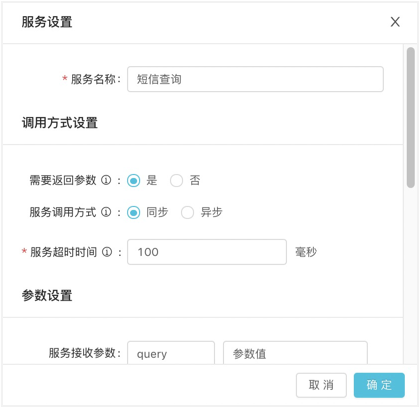Click the 参数值 input field
Screen dimensions: 420x408
(295, 353)
